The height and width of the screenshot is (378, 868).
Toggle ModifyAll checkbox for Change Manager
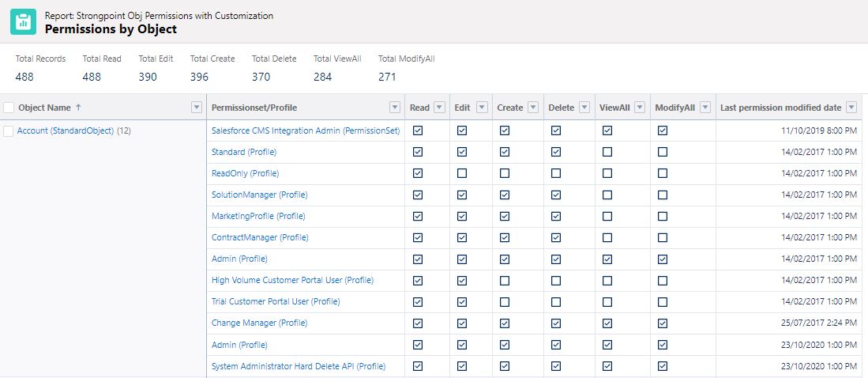coord(663,323)
